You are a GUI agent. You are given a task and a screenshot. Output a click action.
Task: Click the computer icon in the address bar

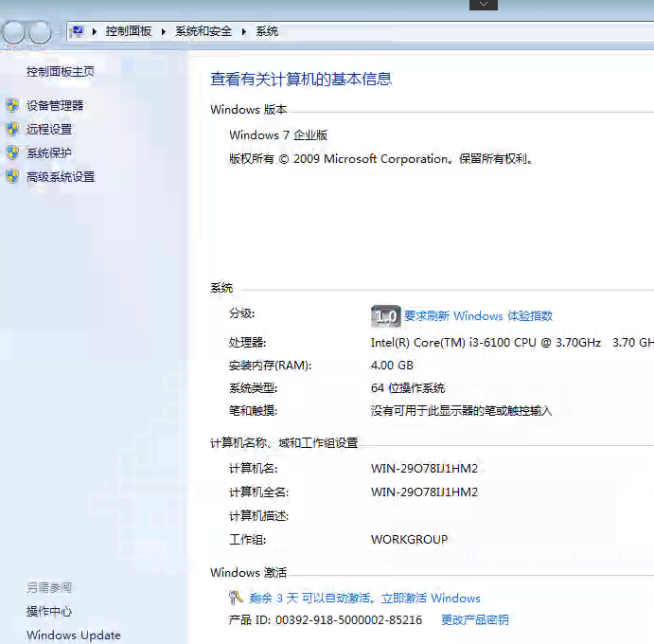(x=78, y=31)
